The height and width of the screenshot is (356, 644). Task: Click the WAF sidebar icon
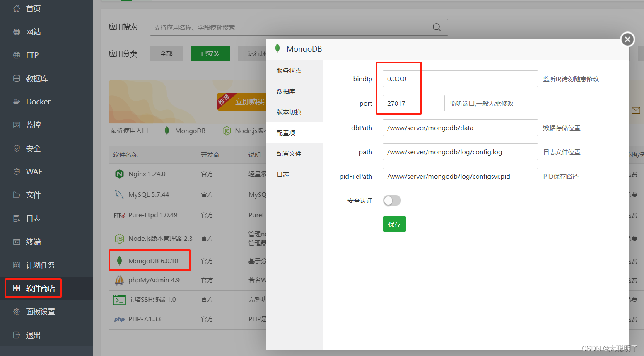pos(17,172)
